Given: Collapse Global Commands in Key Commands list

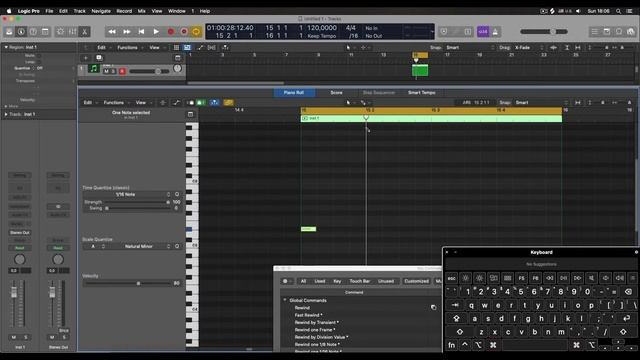Looking at the screenshot, I should 285,300.
